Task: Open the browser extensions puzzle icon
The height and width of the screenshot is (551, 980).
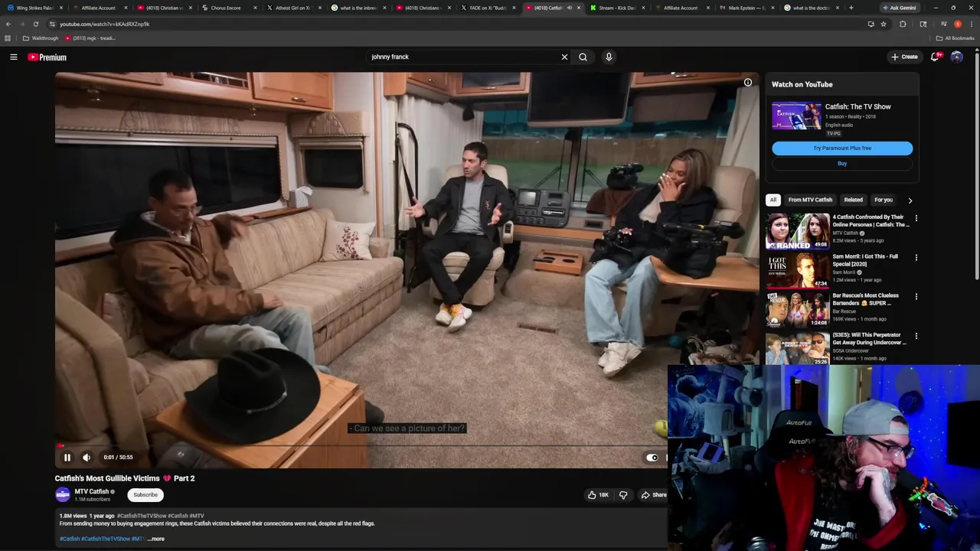Action: tap(903, 24)
